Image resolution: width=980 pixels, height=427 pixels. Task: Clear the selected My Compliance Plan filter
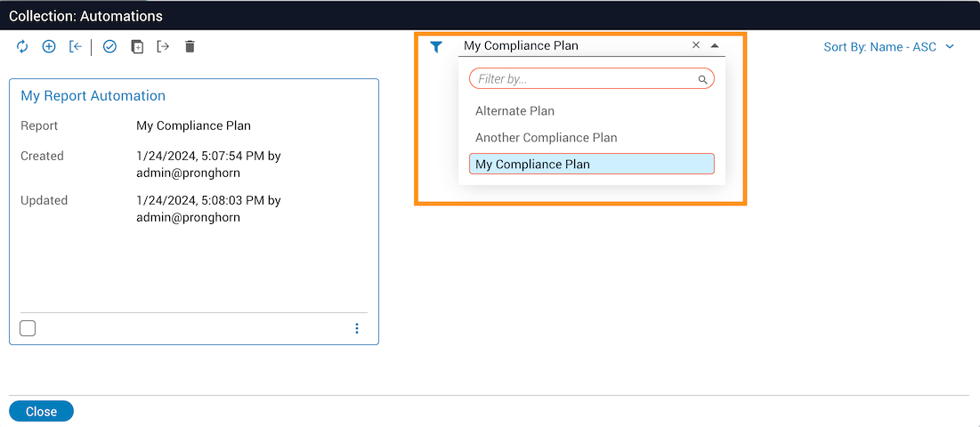[696, 45]
